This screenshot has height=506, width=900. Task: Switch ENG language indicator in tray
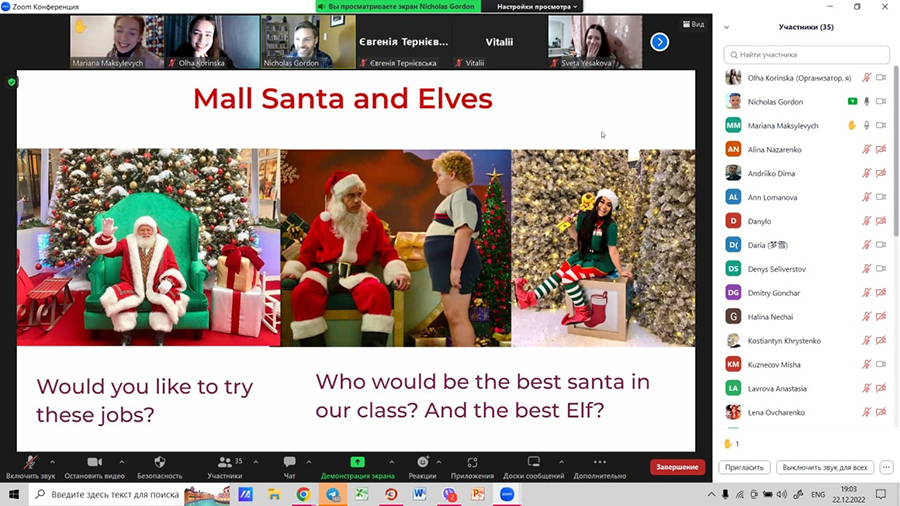pos(818,494)
